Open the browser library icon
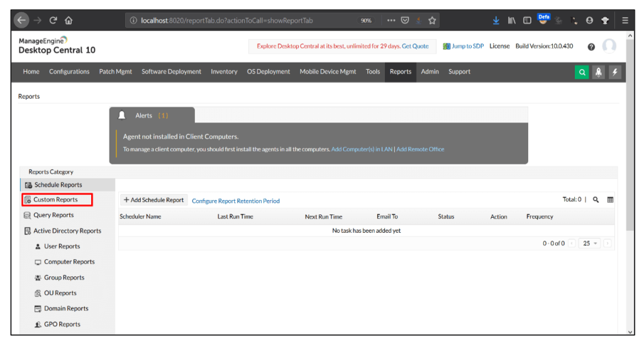The width and height of the screenshot is (644, 346). (511, 20)
